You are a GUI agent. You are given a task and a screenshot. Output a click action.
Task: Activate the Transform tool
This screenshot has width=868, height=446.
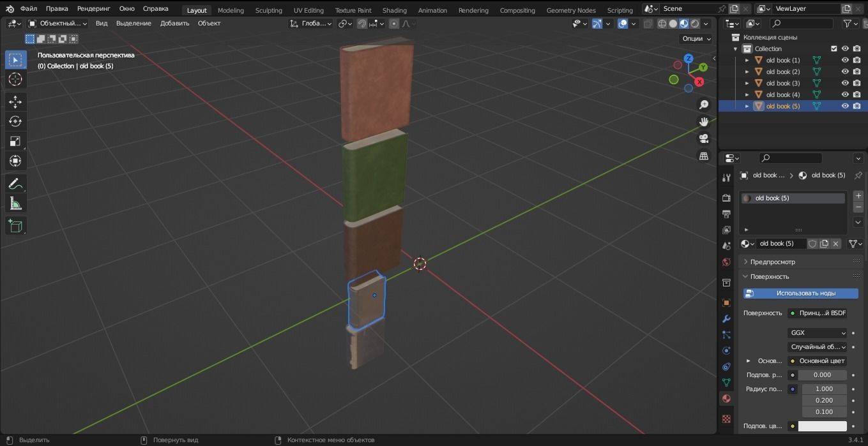pyautogui.click(x=15, y=161)
